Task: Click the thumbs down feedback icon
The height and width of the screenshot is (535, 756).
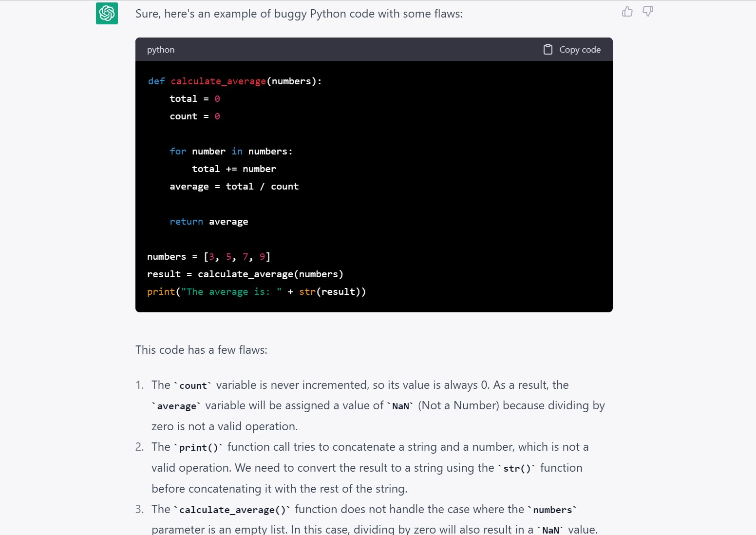Action: click(647, 12)
